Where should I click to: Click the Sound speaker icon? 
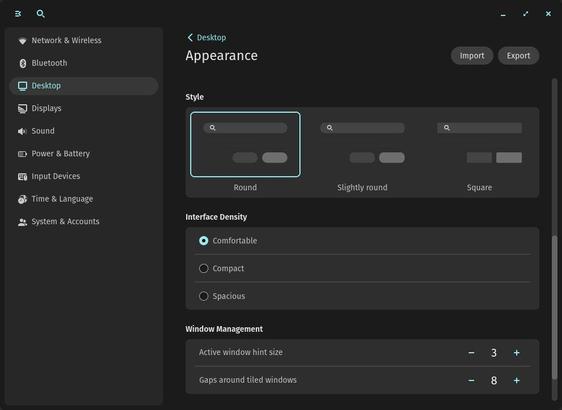coord(22,131)
